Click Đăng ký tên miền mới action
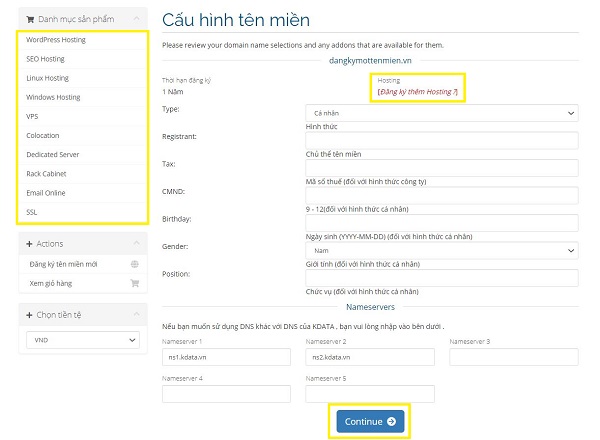Image resolution: width=600 pixels, height=440 pixels. (x=68, y=264)
